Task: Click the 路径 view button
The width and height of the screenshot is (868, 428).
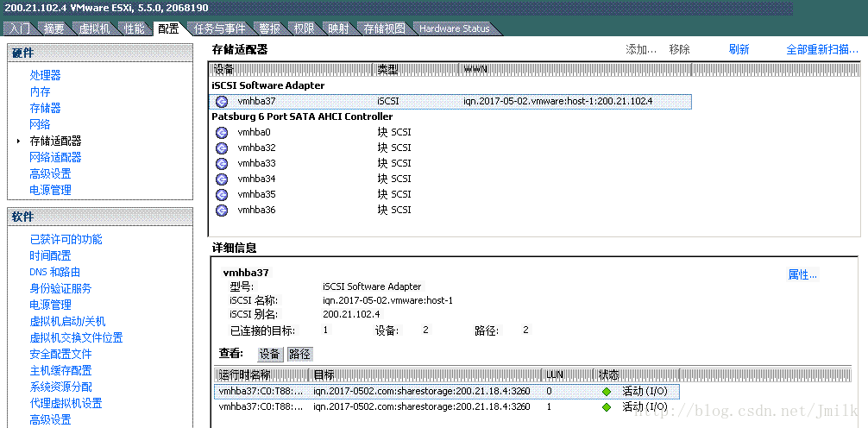Action: pyautogui.click(x=299, y=355)
